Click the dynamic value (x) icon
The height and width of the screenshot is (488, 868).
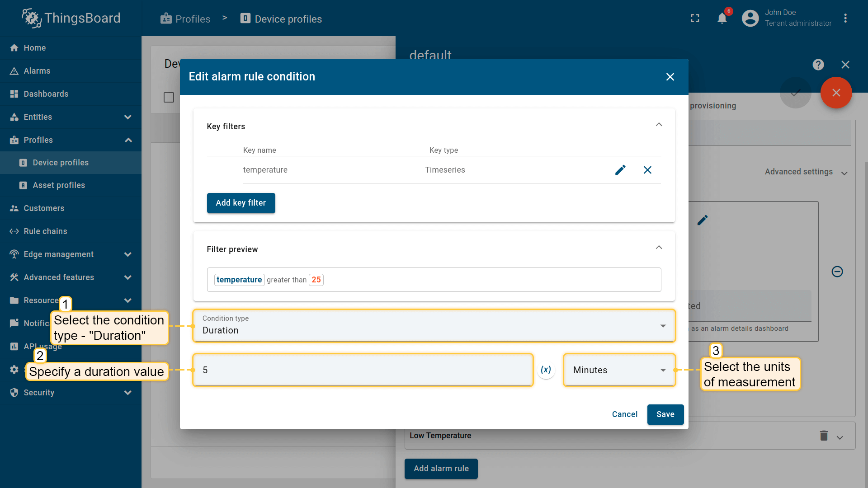[x=546, y=370]
